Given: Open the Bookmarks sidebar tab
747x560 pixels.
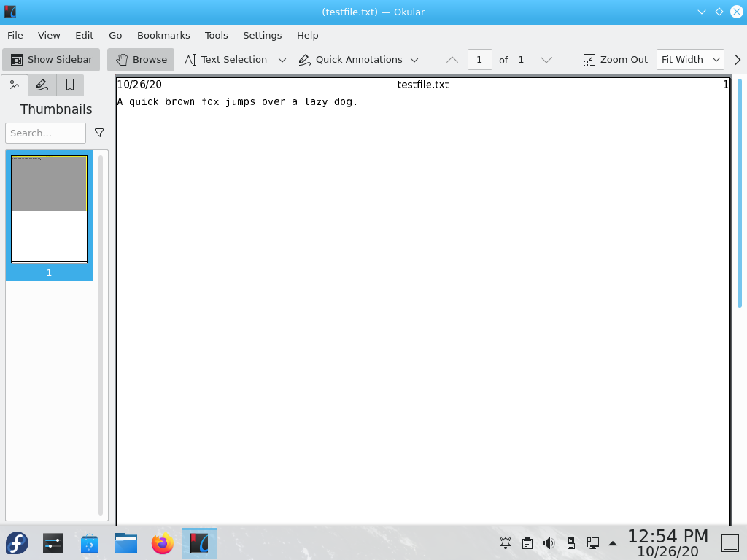Looking at the screenshot, I should click(70, 85).
